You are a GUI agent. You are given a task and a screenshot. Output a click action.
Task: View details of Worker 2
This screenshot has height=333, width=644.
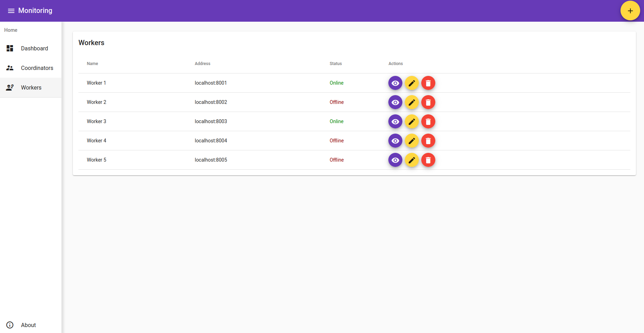[395, 102]
